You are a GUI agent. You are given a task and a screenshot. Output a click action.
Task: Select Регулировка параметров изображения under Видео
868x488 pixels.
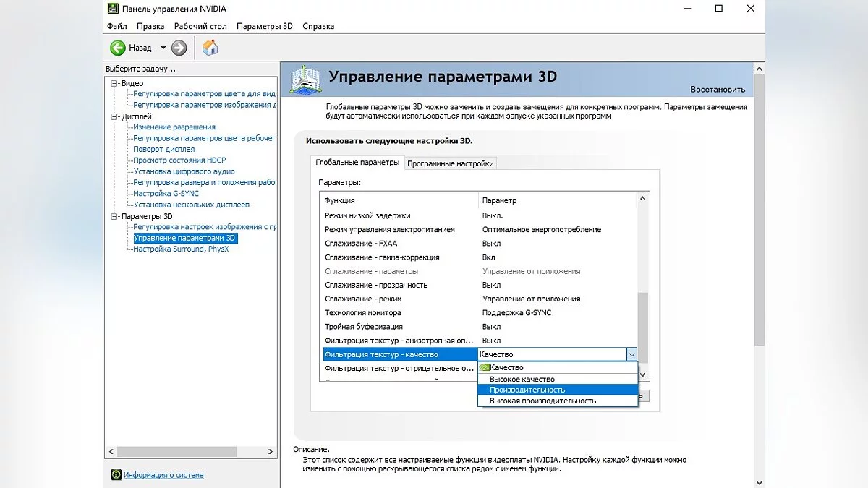(204, 105)
